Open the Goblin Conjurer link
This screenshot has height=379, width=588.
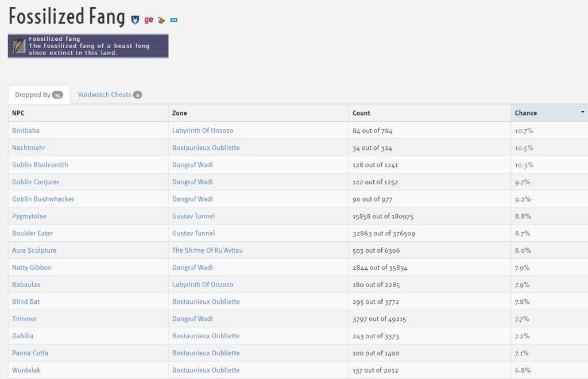coord(35,182)
